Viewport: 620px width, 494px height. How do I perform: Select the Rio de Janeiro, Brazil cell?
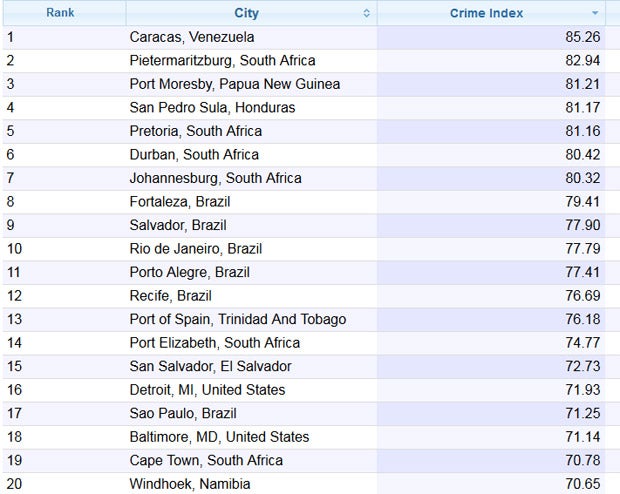point(195,248)
